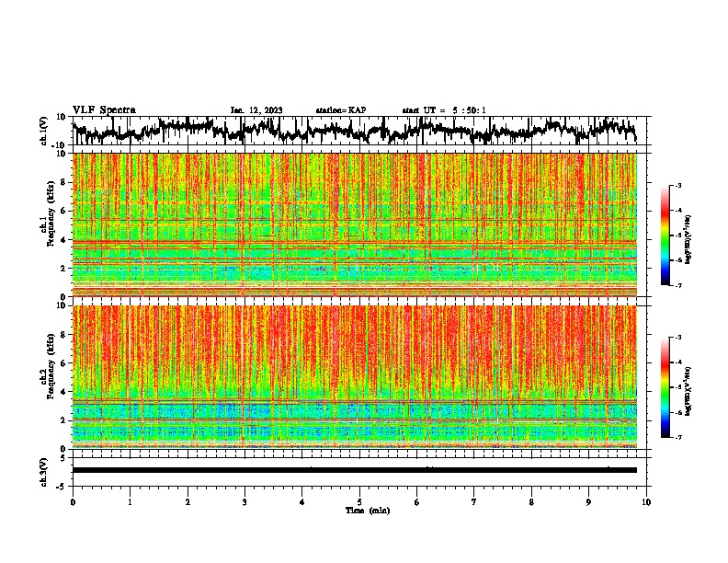Screen dimensions: 728x563
Task: Click the '1' tick on the time axis
Action: tap(130, 502)
